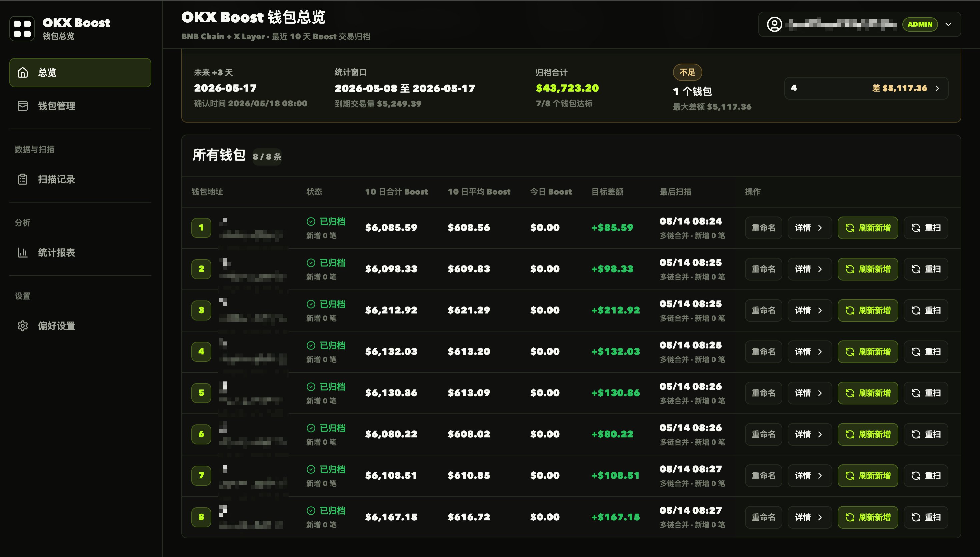This screenshot has height=557, width=980.
Task: Click the gear icon beside 偏好设置
Action: pos(23,326)
